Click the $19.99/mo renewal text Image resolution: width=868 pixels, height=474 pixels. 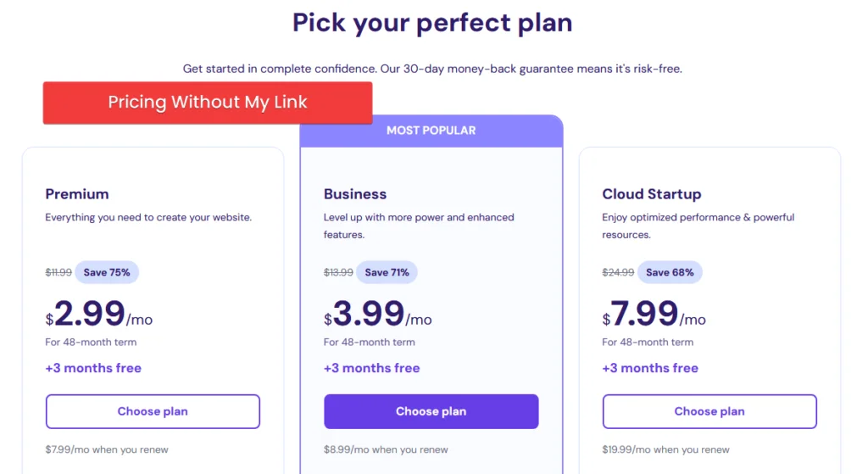tap(665, 449)
